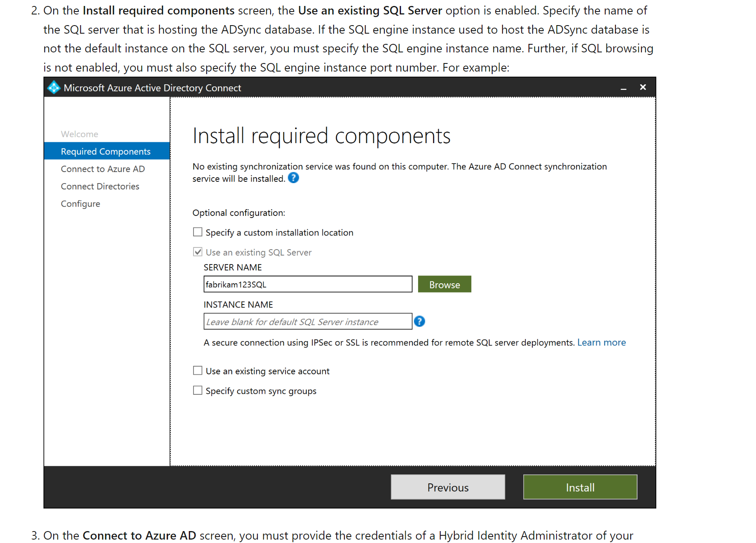Open Connect Directories step
The image size is (756, 543).
click(100, 187)
